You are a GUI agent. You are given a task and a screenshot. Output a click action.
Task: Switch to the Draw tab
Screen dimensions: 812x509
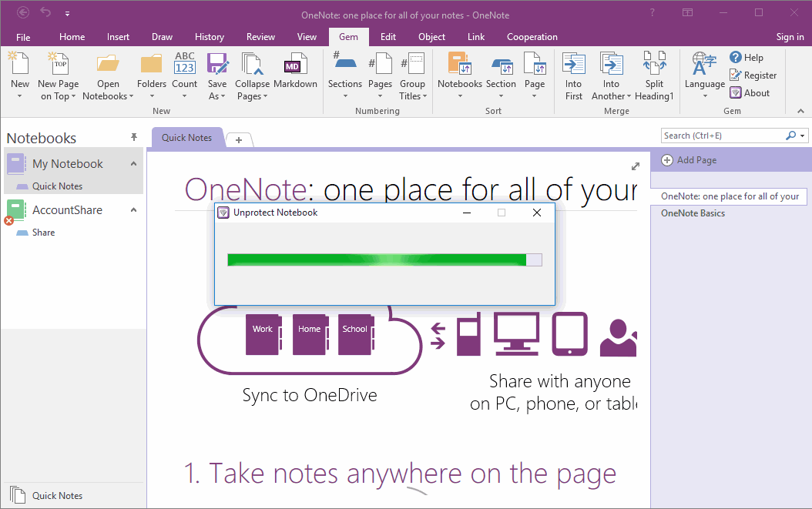[x=162, y=37]
